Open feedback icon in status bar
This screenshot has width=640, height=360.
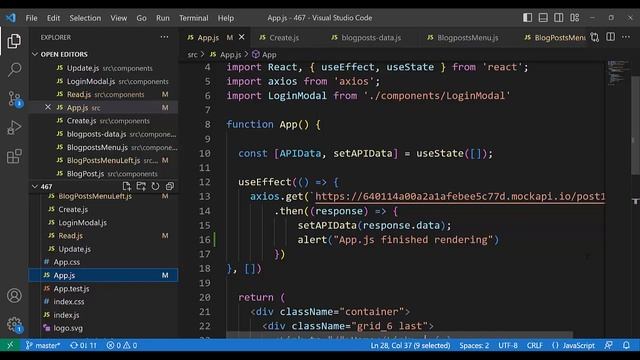[x=608, y=345]
